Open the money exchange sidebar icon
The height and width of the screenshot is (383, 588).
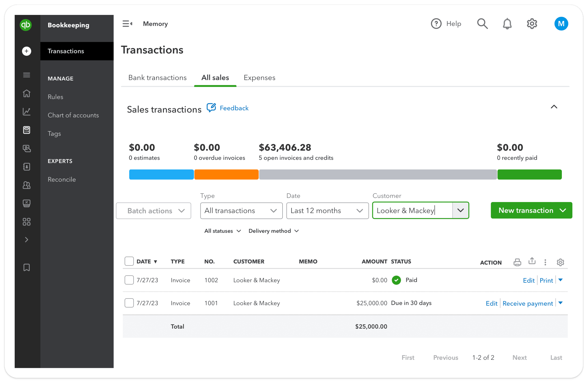tap(26, 148)
